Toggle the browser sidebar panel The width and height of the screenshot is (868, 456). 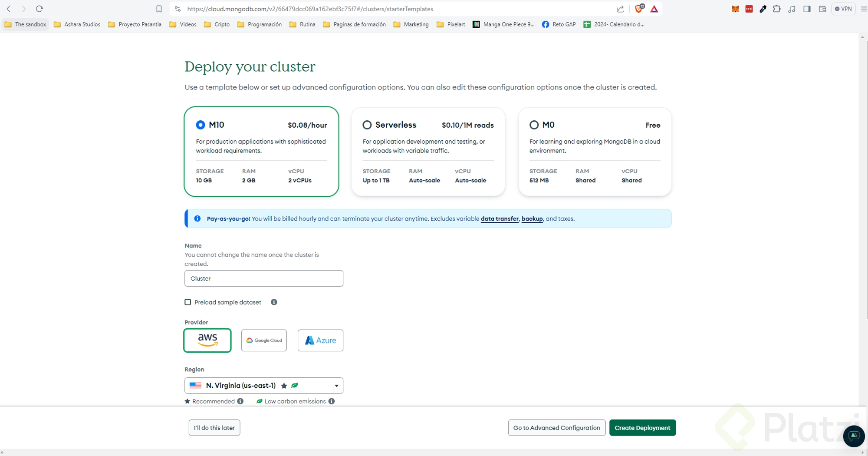pyautogui.click(x=807, y=9)
